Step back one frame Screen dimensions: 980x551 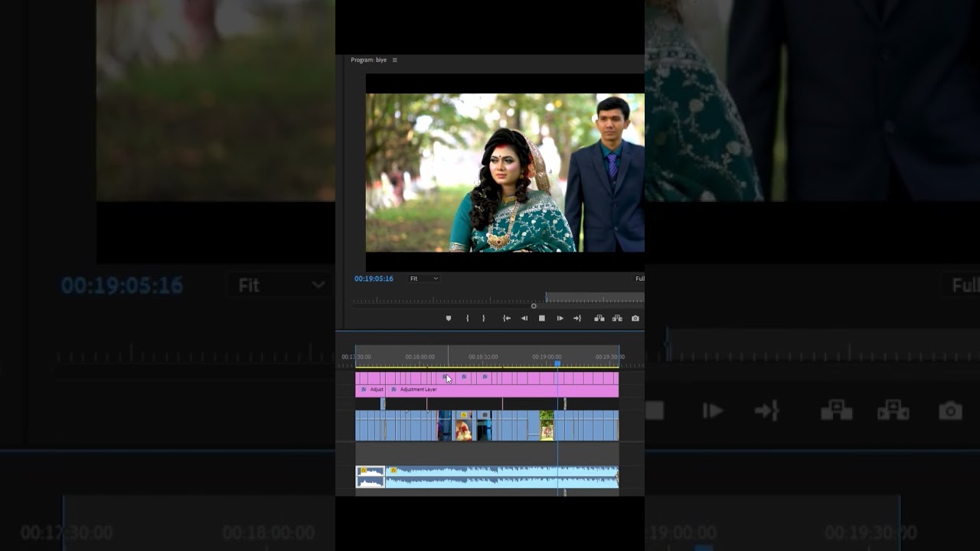coord(524,318)
